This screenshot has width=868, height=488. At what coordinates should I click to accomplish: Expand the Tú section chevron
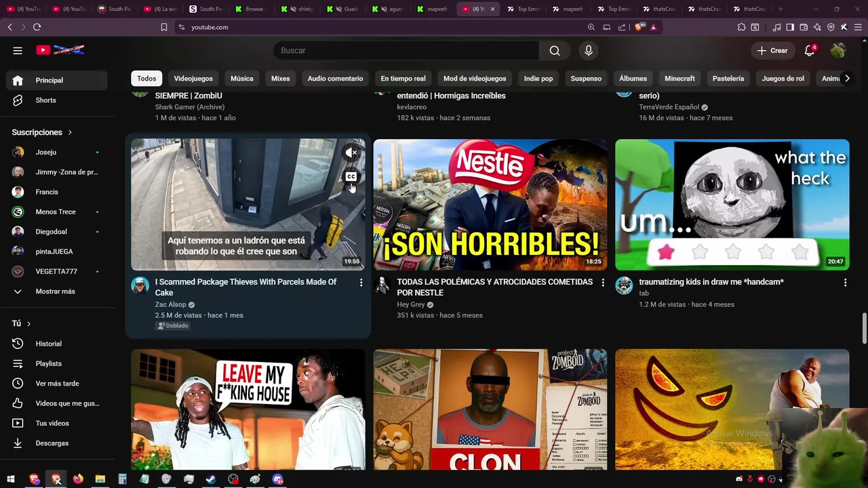[28, 324]
